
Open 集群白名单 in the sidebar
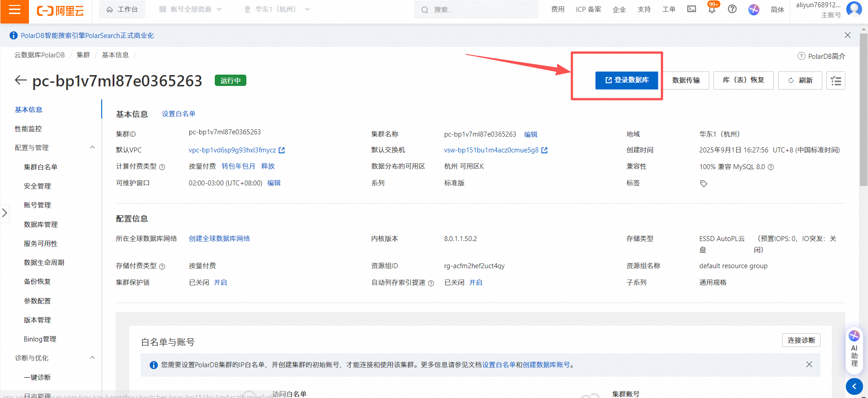point(41,167)
